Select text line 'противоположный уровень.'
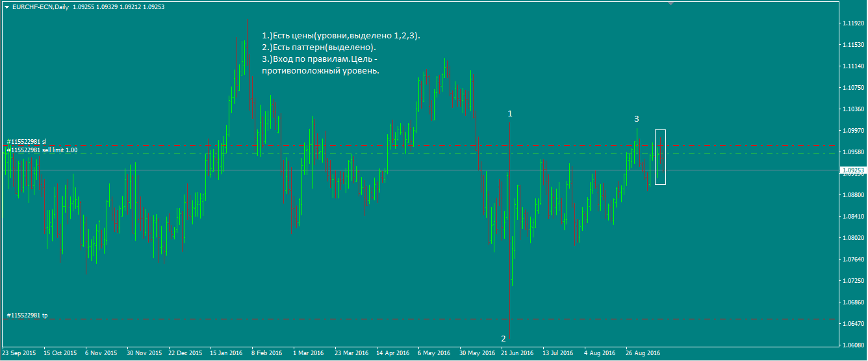Viewport: 868px width, 361px height. [320, 71]
